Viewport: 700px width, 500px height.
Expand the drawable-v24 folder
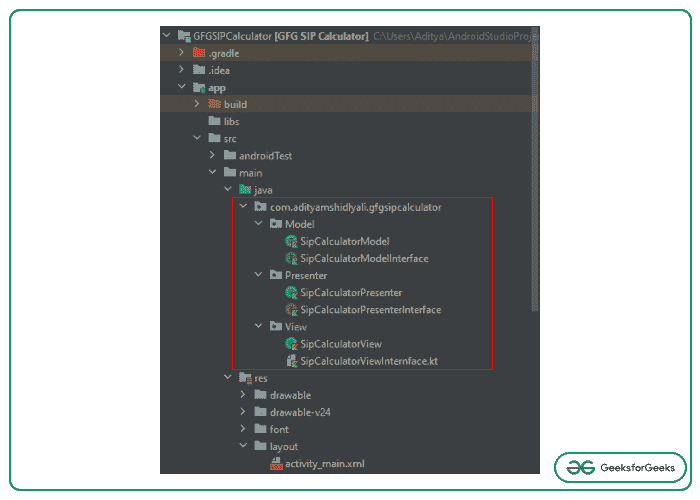244,412
